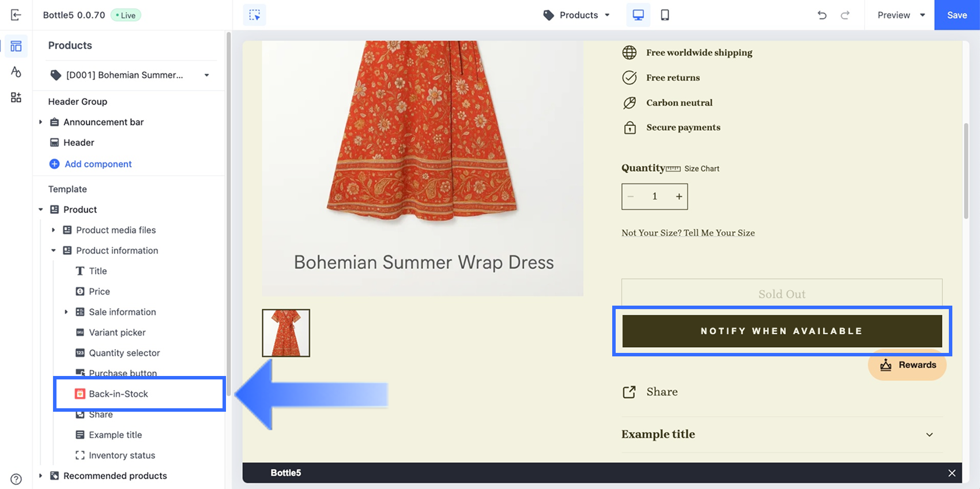Image resolution: width=980 pixels, height=489 pixels.
Task: Expand the Announcement bar section
Action: [40, 122]
